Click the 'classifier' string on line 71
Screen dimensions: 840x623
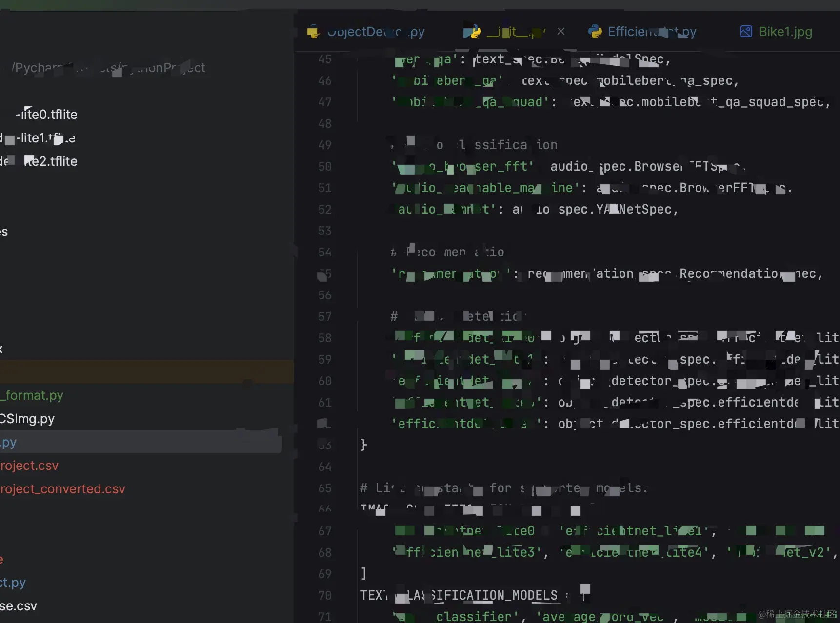(x=473, y=617)
